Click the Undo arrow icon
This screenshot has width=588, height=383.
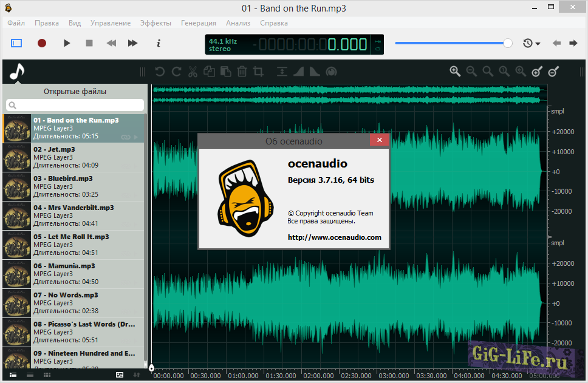pos(160,72)
